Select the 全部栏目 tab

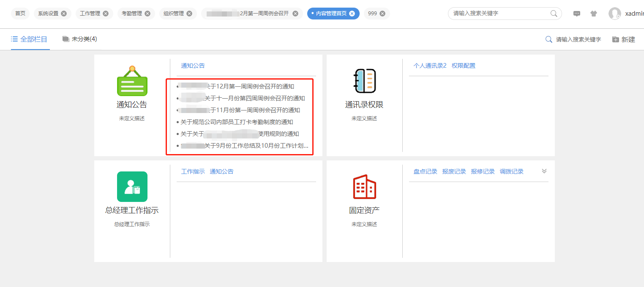coord(30,39)
